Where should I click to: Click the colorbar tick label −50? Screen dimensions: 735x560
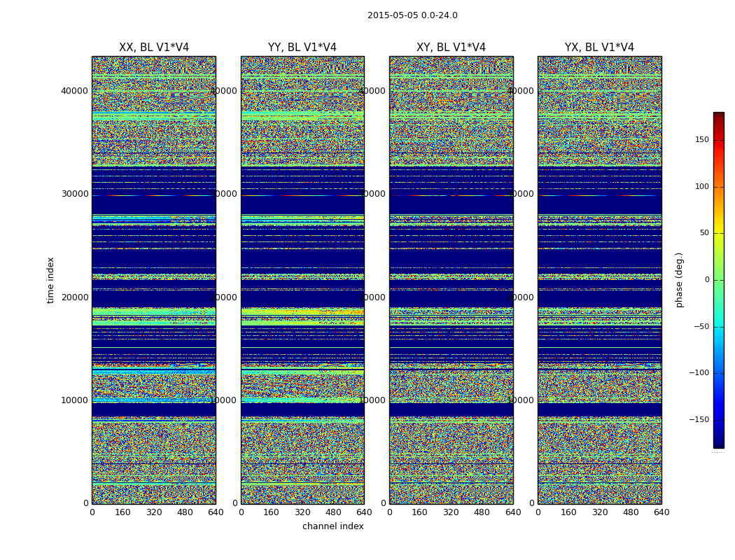(701, 326)
